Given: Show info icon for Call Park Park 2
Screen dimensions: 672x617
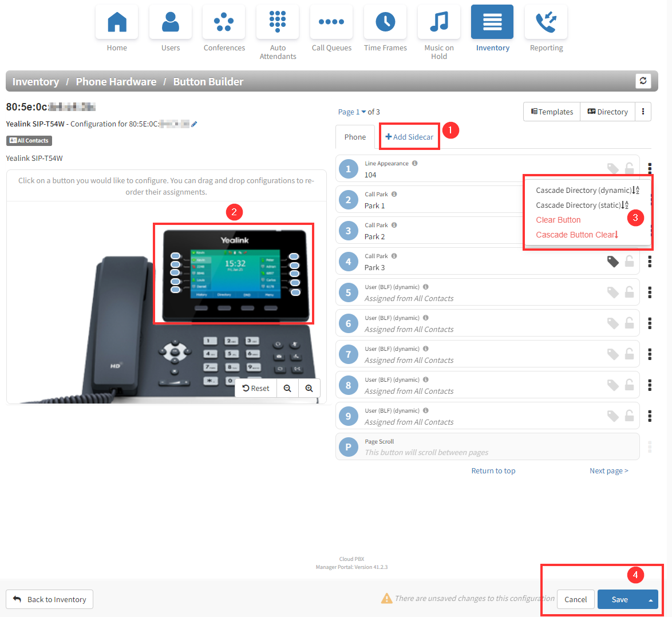Looking at the screenshot, I should pyautogui.click(x=394, y=225).
